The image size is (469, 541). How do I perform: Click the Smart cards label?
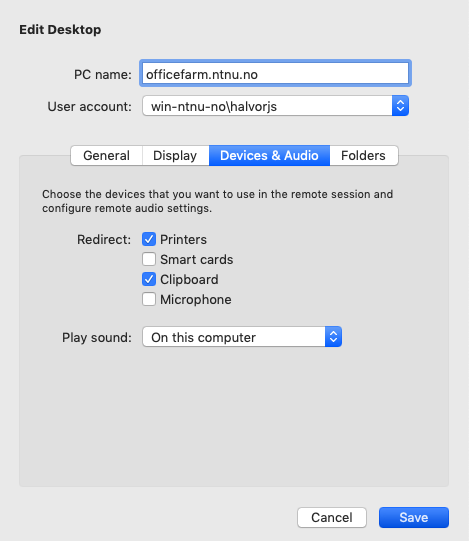pyautogui.click(x=197, y=259)
